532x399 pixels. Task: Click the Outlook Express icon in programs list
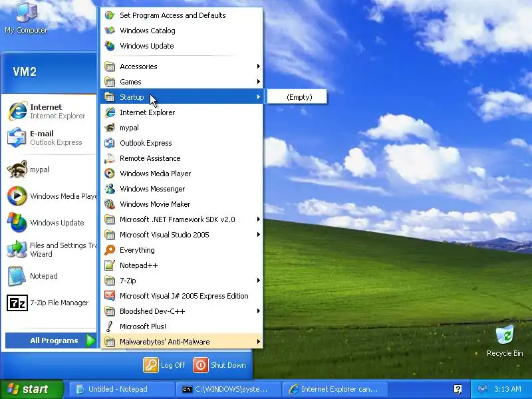110,143
